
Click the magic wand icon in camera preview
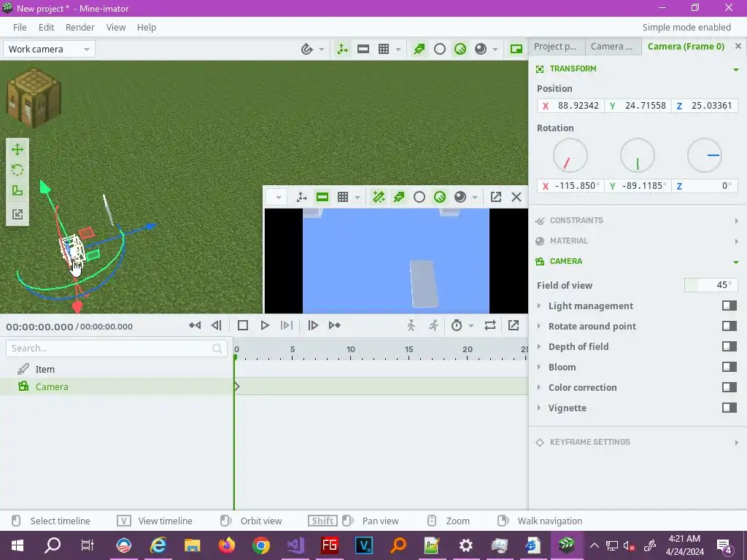pos(379,197)
